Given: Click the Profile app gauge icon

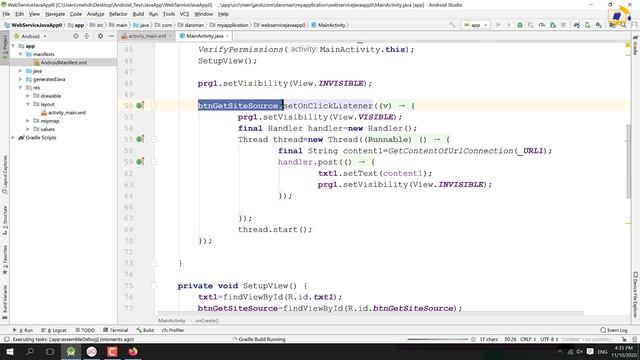Looking at the screenshot, I should click(542, 25).
